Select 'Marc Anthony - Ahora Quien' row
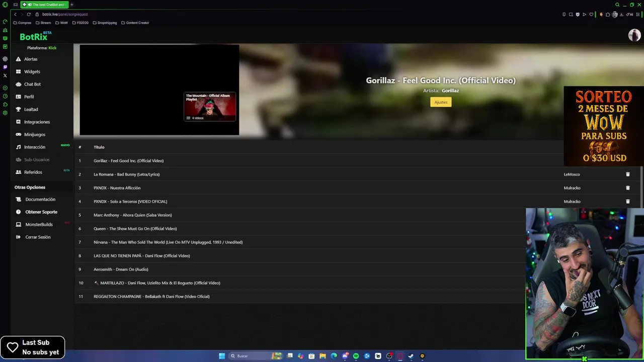644x362 pixels. click(301, 215)
